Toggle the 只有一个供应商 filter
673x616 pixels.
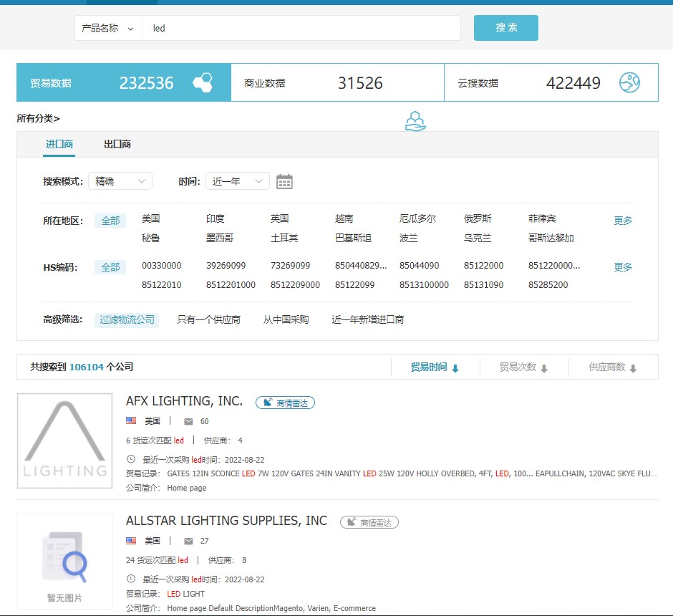click(208, 319)
